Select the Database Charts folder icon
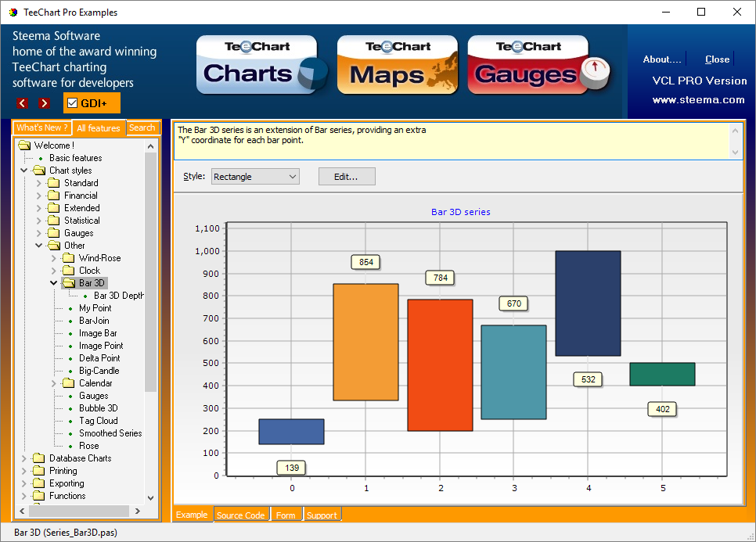756x542 pixels. pos(38,458)
